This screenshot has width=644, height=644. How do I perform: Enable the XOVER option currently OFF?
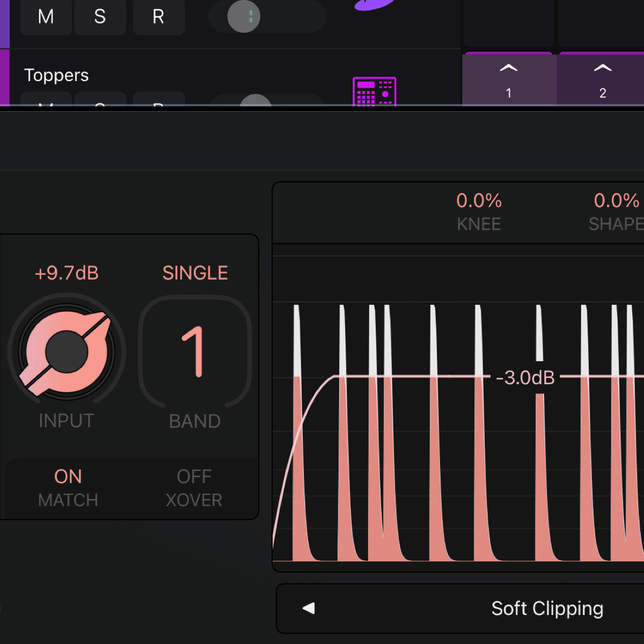tap(194, 487)
